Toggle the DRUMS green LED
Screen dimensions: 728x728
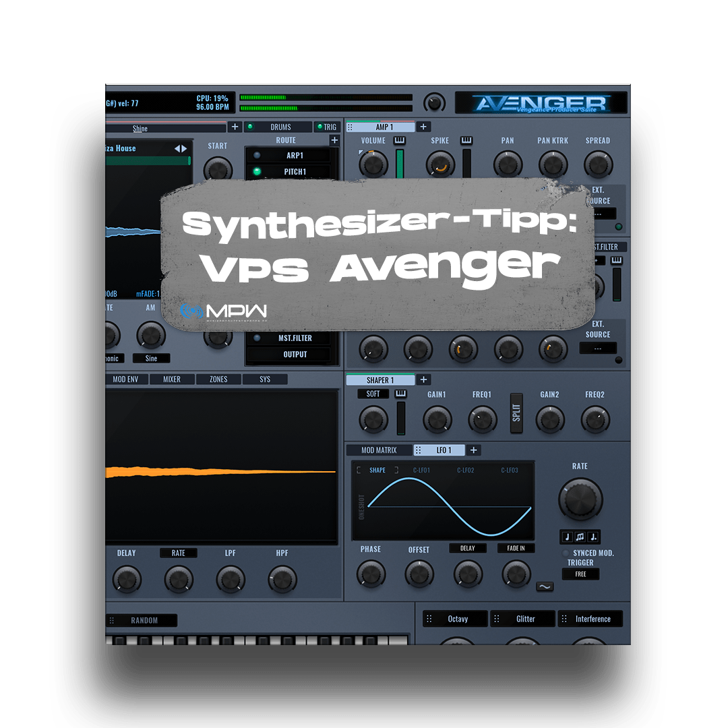coord(250,126)
